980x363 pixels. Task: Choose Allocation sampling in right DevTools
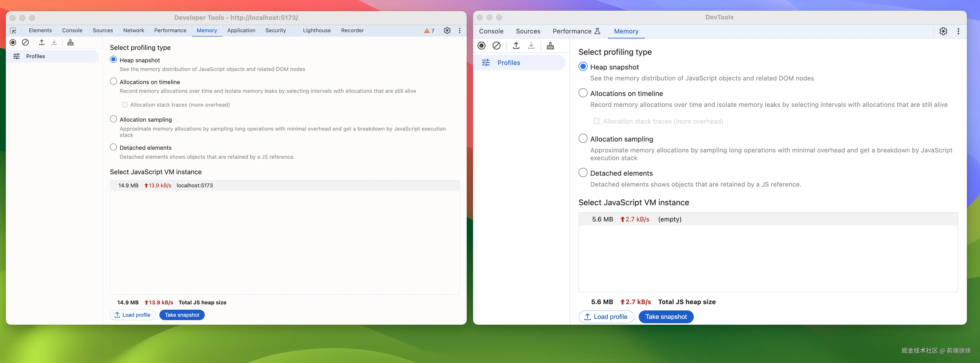click(583, 138)
